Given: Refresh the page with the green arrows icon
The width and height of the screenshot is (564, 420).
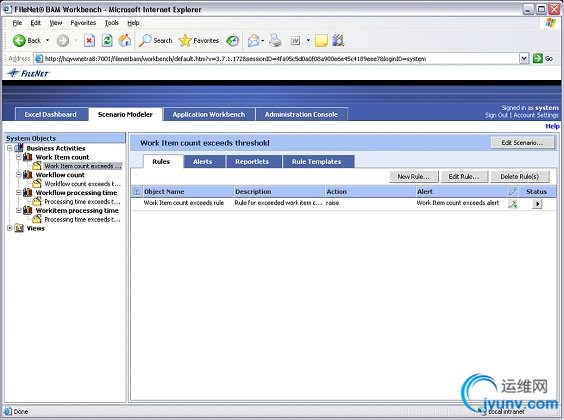Looking at the screenshot, I should [107, 41].
